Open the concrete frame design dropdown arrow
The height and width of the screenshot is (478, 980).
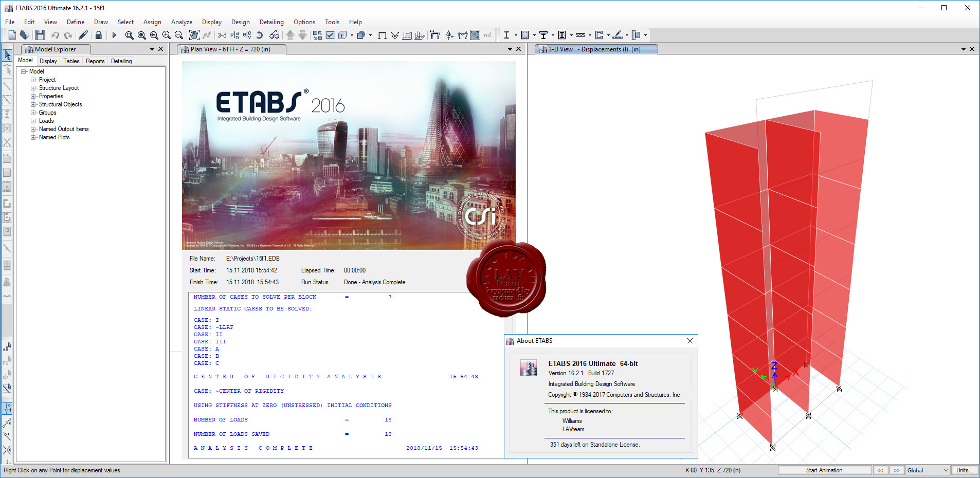coord(534,35)
